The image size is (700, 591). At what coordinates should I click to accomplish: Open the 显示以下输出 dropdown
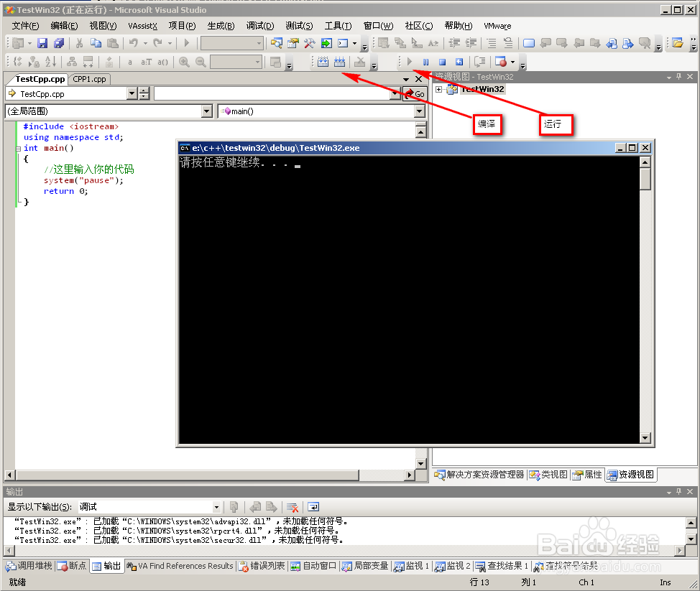(x=147, y=506)
